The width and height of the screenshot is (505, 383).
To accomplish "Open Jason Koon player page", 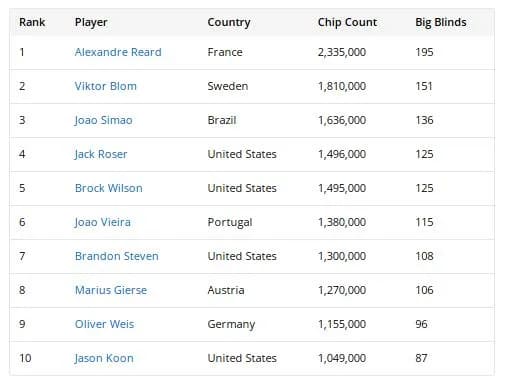I will [104, 358].
